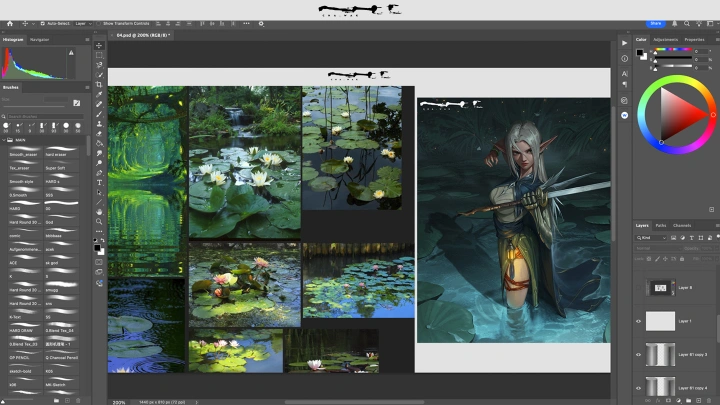The height and width of the screenshot is (405, 720).
Task: Click the blue Share button
Action: pyautogui.click(x=656, y=23)
